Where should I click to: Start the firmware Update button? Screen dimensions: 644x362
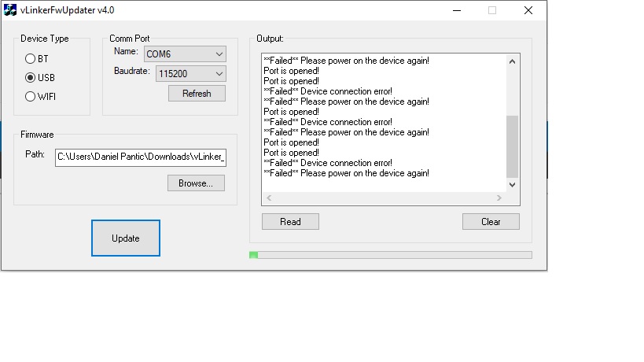pyautogui.click(x=126, y=238)
